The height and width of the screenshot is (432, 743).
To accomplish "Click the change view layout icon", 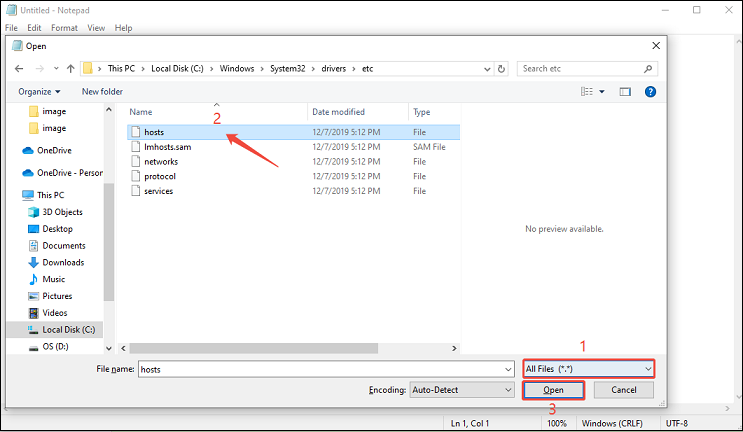I will 587,91.
